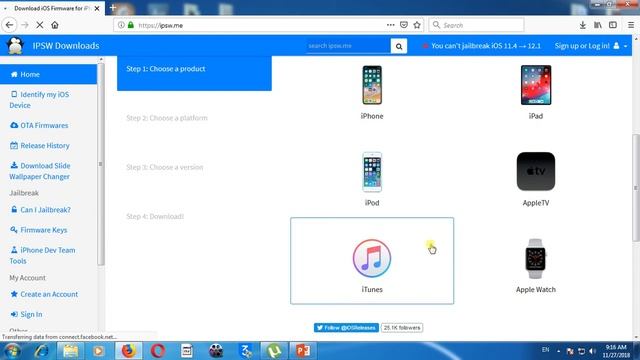Click the page vertical scrollbar
Screen dimensions: 640x360
[636, 188]
